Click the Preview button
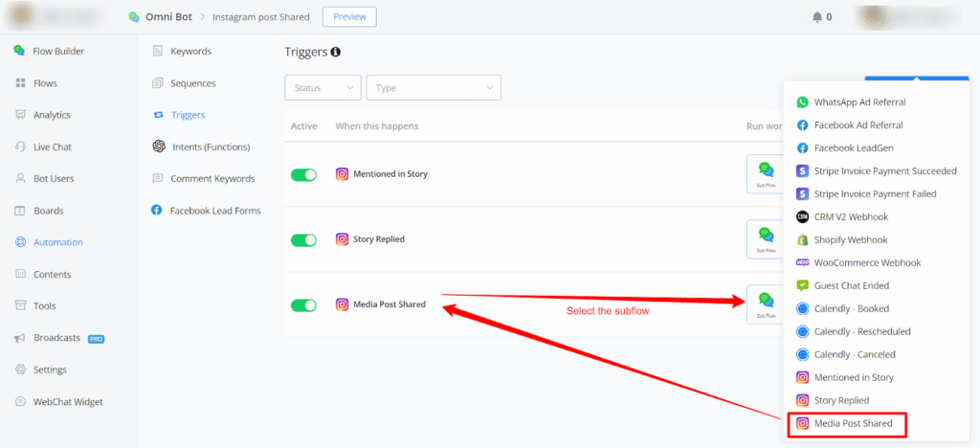The image size is (980, 448). pos(349,16)
